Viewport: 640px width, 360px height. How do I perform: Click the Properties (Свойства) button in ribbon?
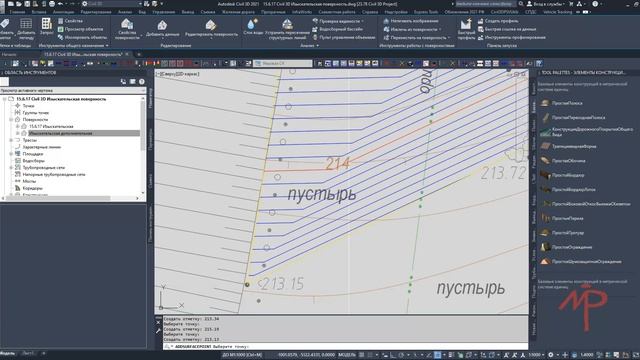click(x=70, y=21)
